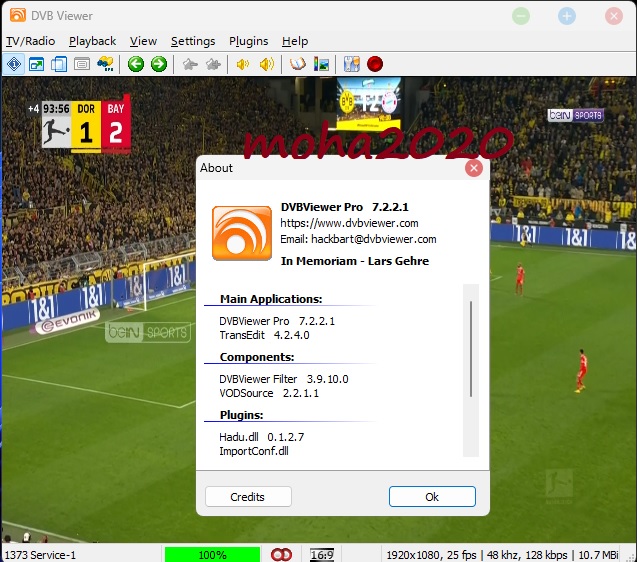Open the Help menu
The width and height of the screenshot is (637, 562).
coord(295,41)
